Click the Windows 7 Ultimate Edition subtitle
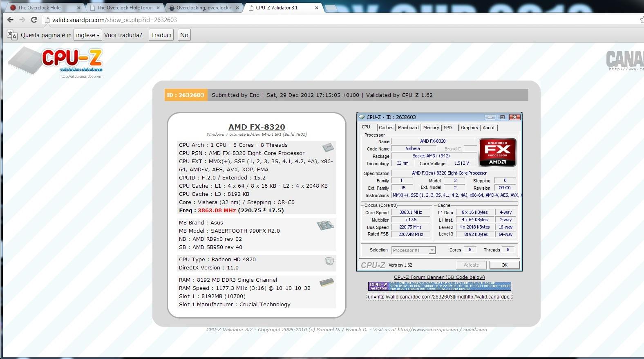 coord(257,135)
